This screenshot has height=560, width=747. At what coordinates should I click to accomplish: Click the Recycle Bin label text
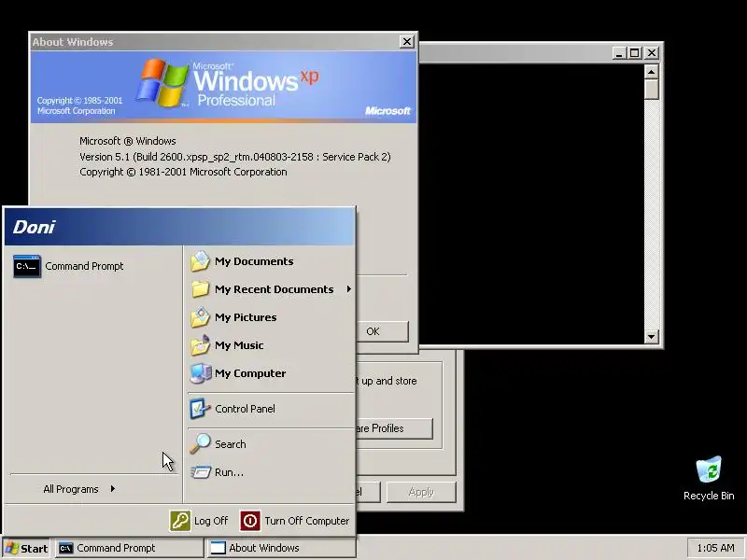click(709, 496)
